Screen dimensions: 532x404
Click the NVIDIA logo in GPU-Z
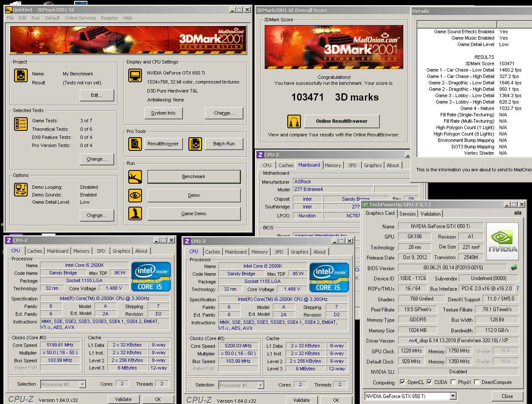503,241
